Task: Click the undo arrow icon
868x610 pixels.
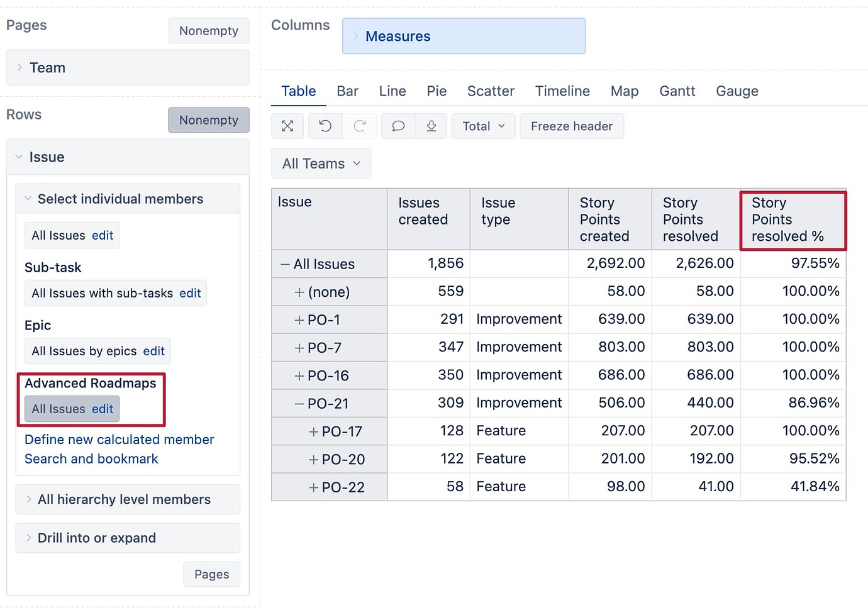Action: [x=325, y=126]
